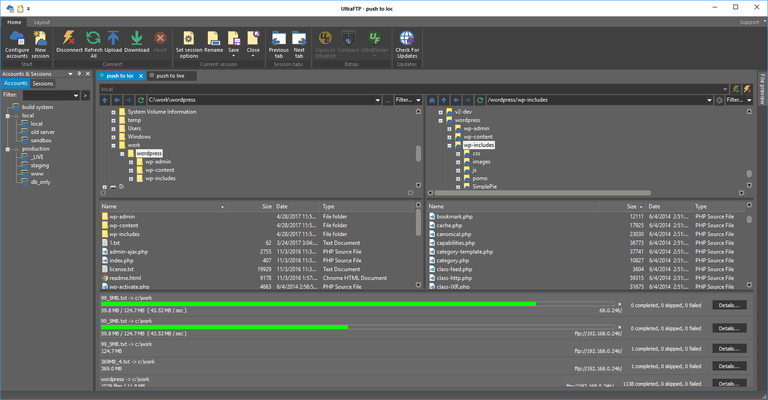
Task: Collapse the wp-includes folder in remote tree
Action: pos(449,145)
